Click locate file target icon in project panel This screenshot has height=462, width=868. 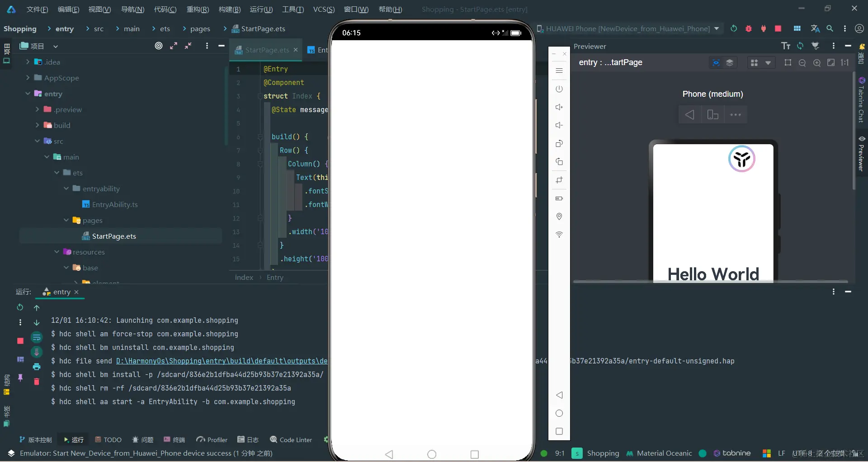[159, 46]
